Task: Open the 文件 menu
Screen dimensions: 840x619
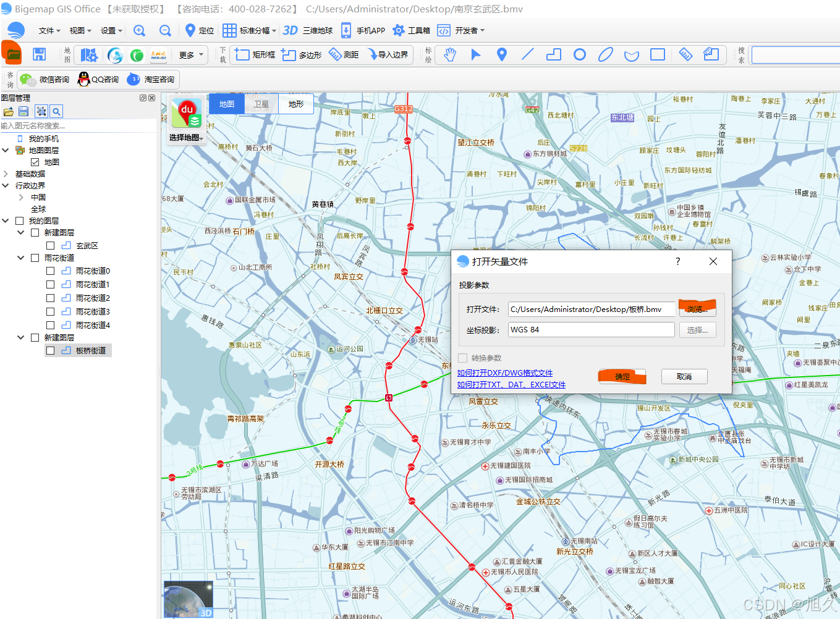Action: click(49, 30)
